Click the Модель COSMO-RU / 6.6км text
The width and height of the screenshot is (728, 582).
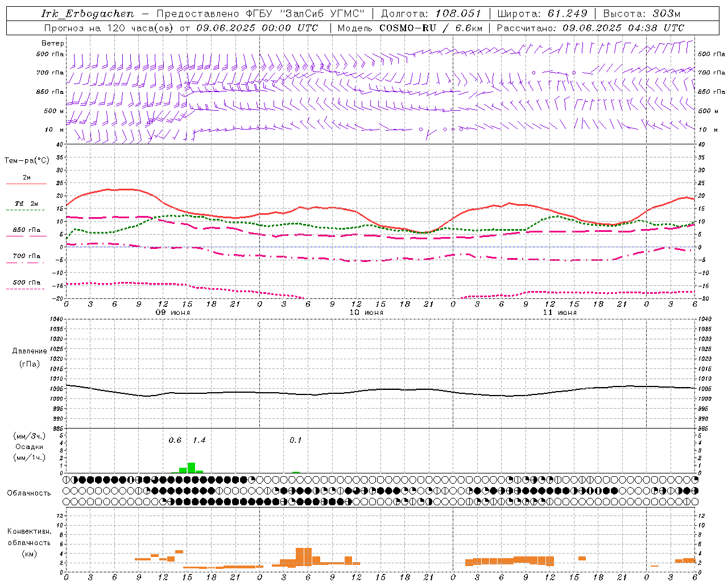410,28
